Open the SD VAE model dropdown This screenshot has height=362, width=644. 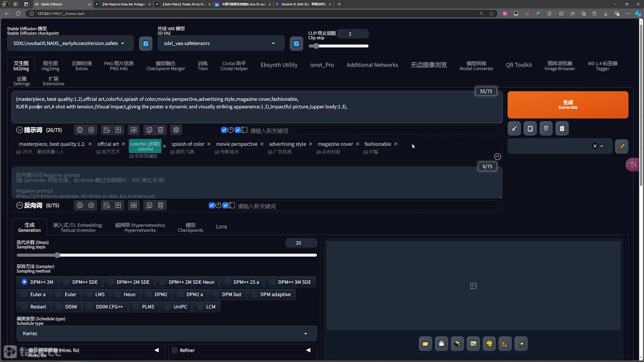point(221,43)
